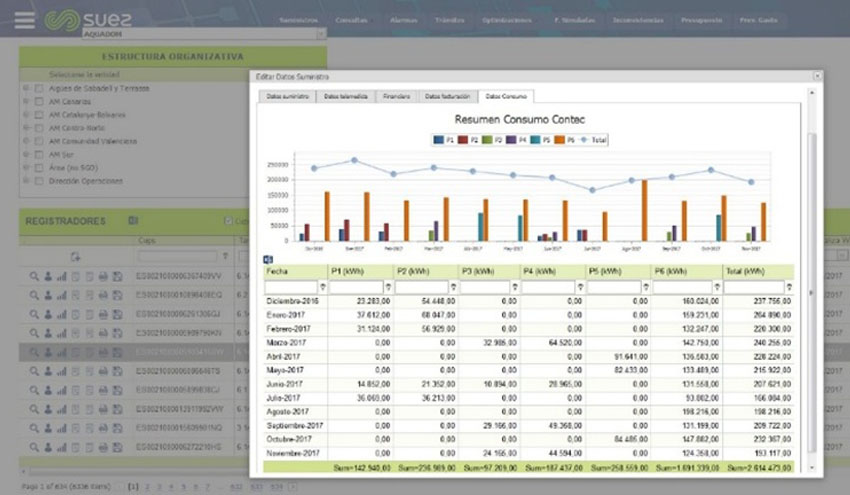Click the save icon in first registrador row
The height and width of the screenshot is (495, 850).
pyautogui.click(x=118, y=276)
